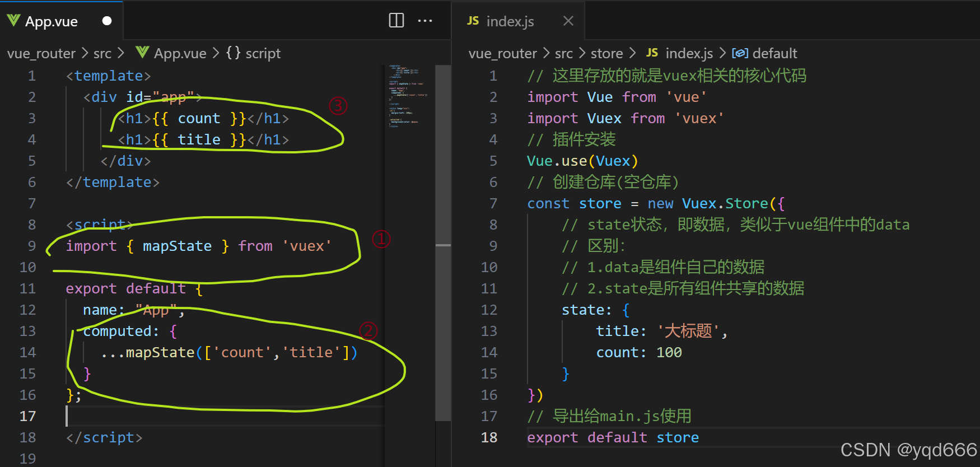Place cursor on 'count' in h1 line
Viewport: 980px width, 467px height.
[199, 118]
